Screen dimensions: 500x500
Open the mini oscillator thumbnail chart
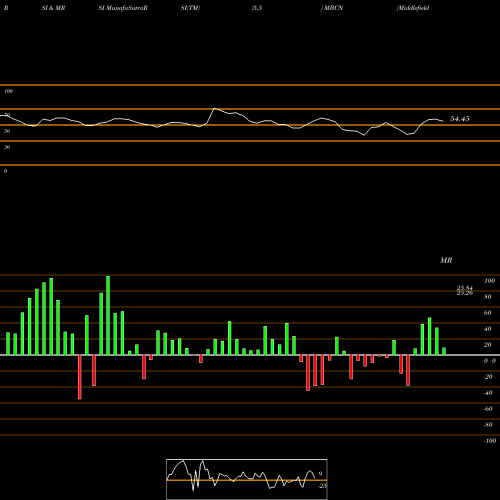point(247,479)
